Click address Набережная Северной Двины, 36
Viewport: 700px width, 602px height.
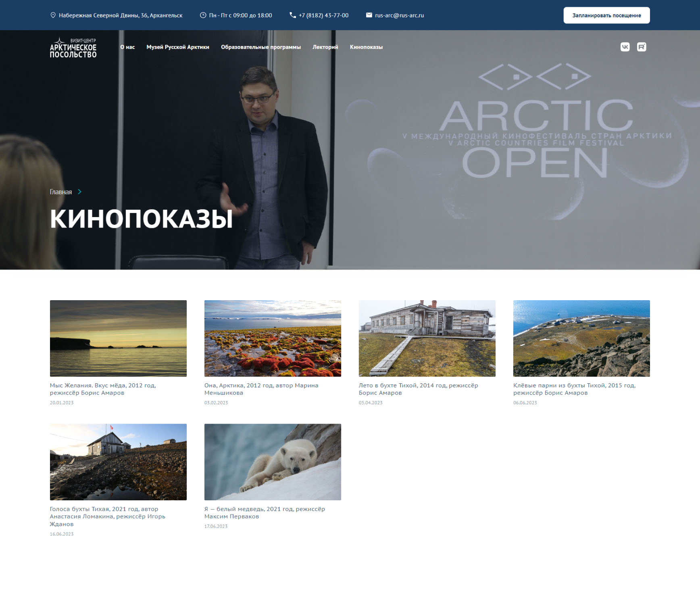click(x=121, y=15)
